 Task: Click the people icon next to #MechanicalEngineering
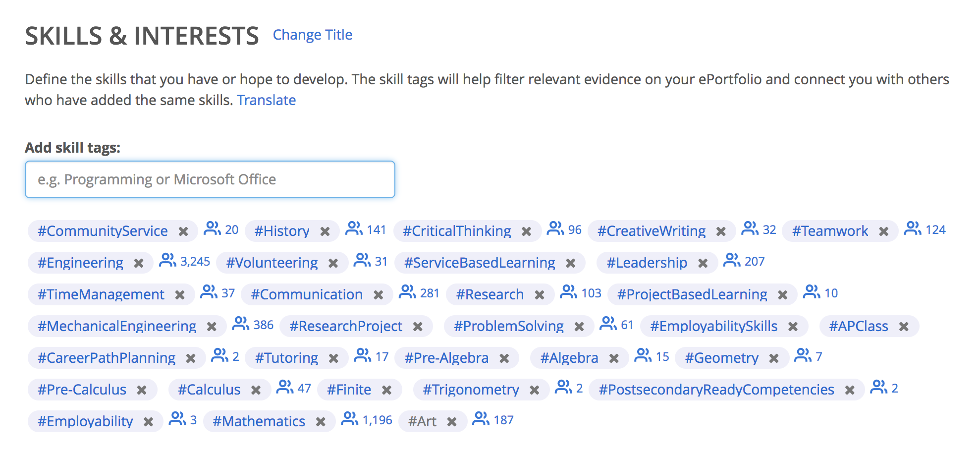pos(241,324)
